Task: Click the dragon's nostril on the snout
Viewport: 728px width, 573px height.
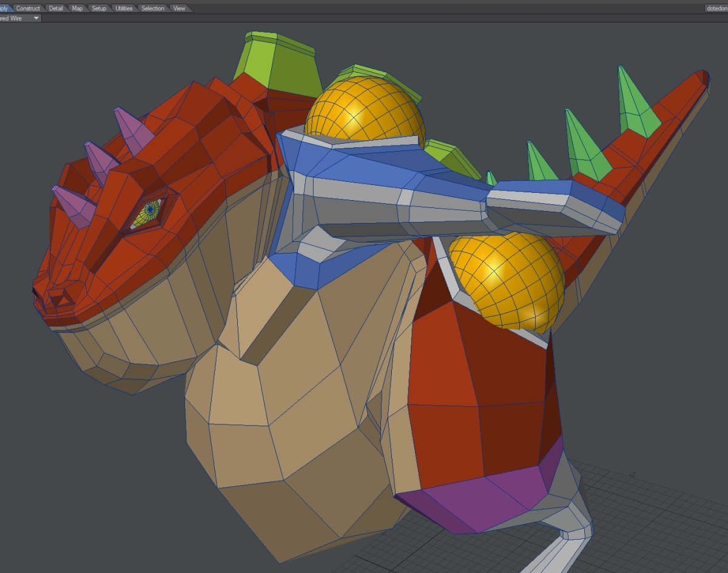Action: [59, 297]
